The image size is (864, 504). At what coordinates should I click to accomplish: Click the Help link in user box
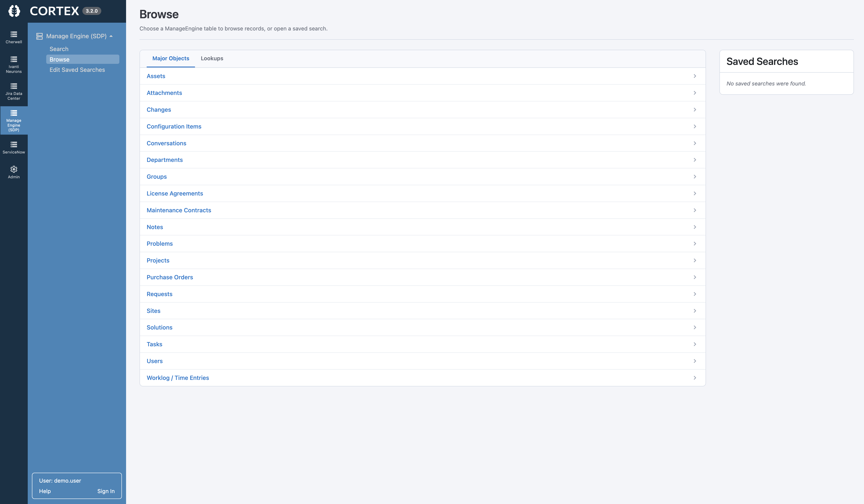[45, 491]
